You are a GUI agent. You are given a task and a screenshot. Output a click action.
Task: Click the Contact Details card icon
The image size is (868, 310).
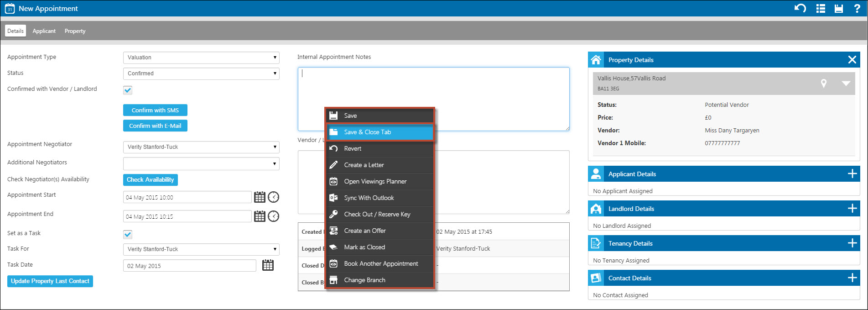(x=596, y=278)
